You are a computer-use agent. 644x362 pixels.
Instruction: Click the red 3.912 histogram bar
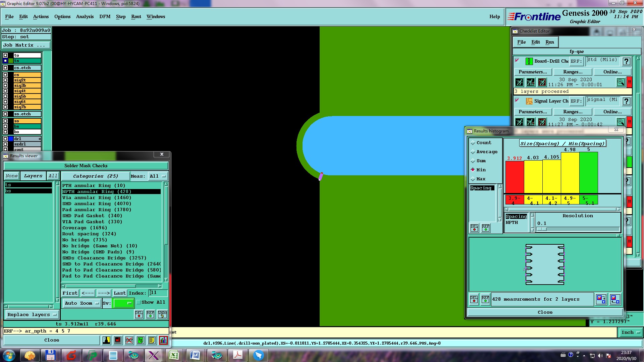[x=514, y=177]
